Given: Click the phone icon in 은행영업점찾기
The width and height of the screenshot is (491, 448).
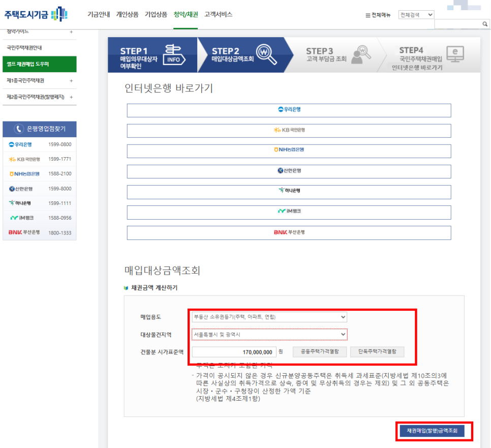Looking at the screenshot, I should 19,129.
